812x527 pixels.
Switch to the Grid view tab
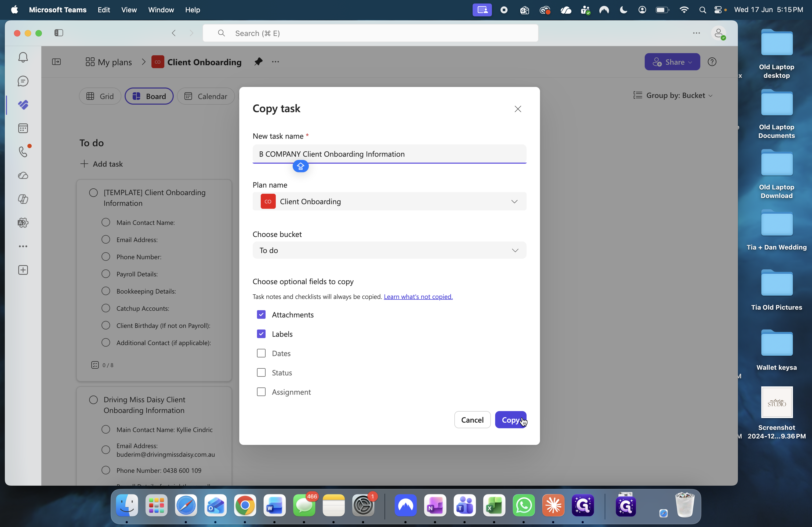(100, 96)
